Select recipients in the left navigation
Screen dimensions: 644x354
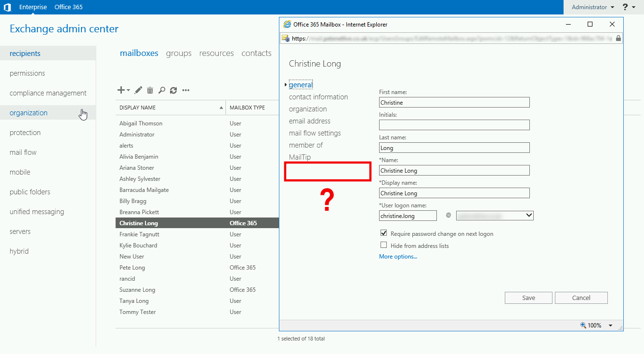coord(48,54)
